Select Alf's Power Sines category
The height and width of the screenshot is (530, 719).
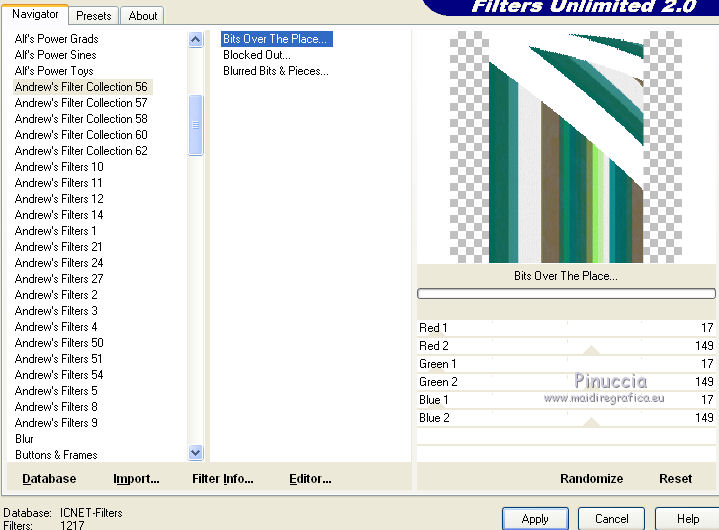pyautogui.click(x=55, y=55)
